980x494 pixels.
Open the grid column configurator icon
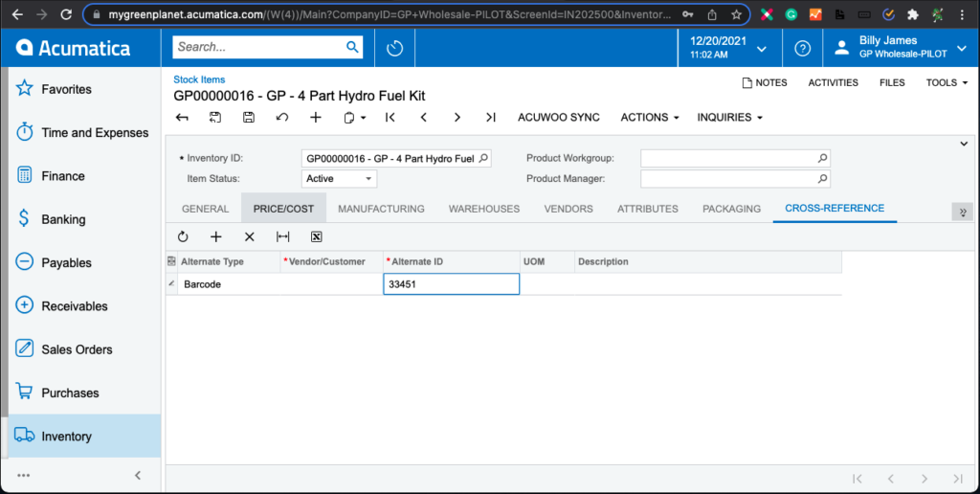coord(171,261)
